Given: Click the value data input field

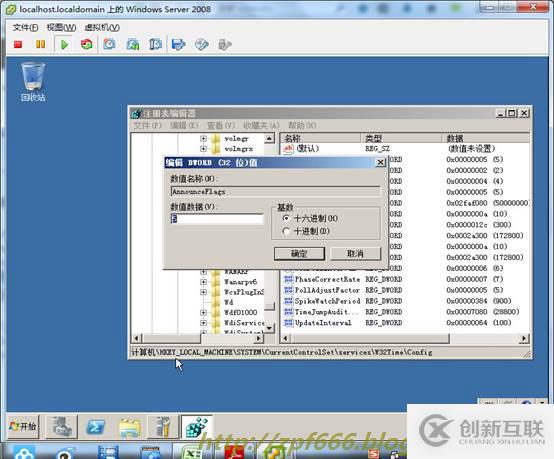Looking at the screenshot, I should point(217,219).
